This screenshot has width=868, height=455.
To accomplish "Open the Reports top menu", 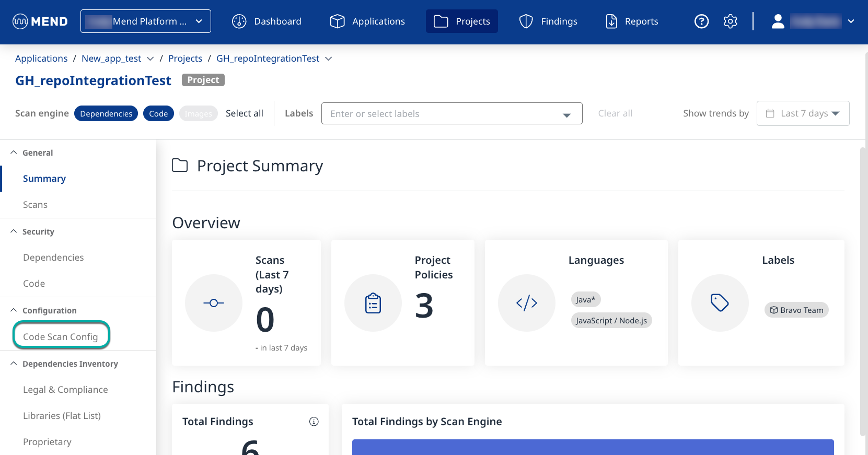I will pos(632,21).
